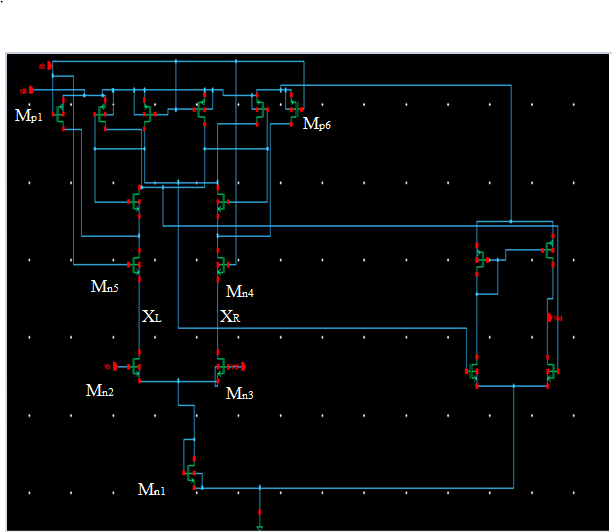Click the XR node label
The width and height of the screenshot is (612, 532).
pos(230,316)
